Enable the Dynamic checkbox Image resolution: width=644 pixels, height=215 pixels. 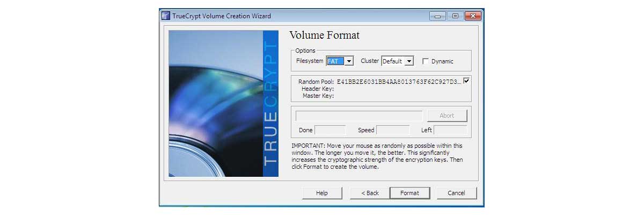426,61
